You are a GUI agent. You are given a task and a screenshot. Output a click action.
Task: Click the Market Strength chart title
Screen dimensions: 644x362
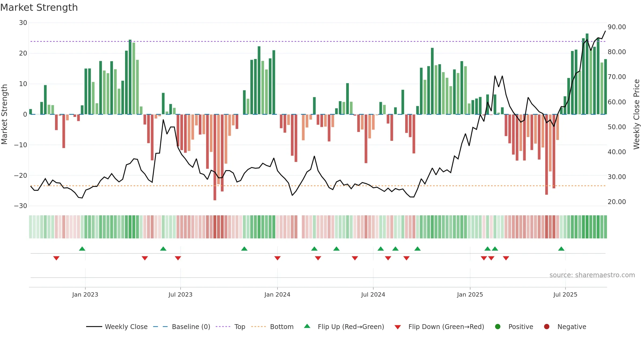(x=39, y=8)
